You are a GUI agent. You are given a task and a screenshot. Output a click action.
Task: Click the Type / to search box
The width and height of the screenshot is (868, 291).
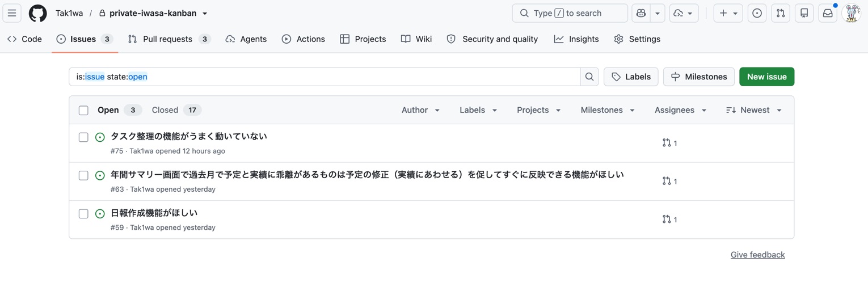click(x=570, y=13)
